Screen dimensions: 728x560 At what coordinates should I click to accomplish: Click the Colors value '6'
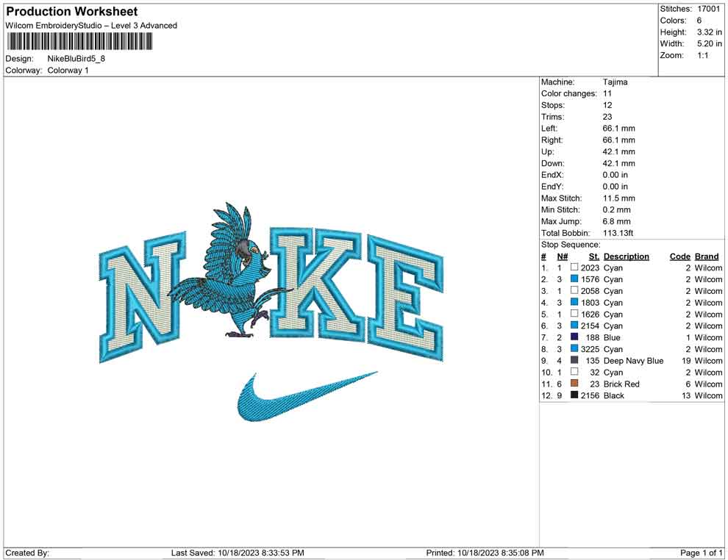click(699, 21)
